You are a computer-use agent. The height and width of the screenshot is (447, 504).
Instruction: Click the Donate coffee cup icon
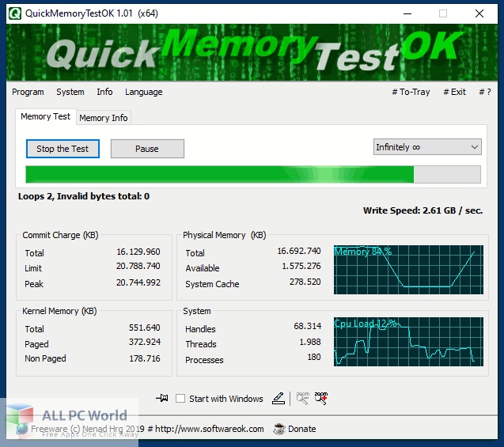(279, 429)
